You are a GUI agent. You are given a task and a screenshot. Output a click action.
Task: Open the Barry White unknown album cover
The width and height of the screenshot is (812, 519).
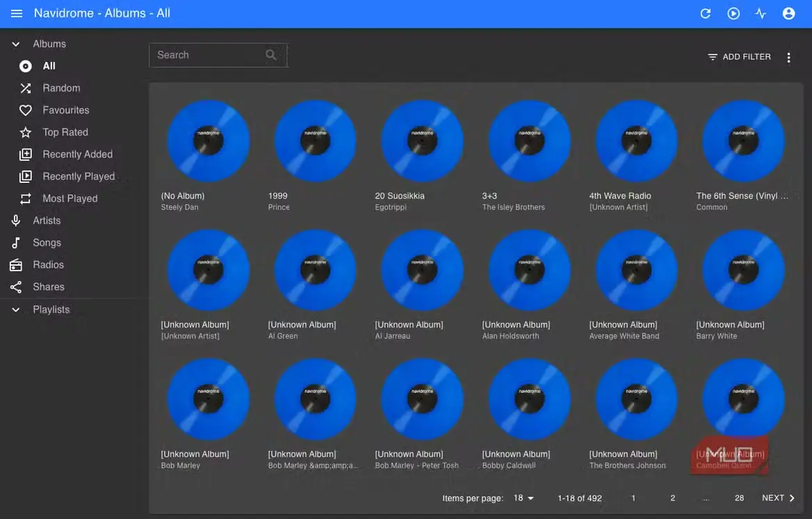point(744,270)
